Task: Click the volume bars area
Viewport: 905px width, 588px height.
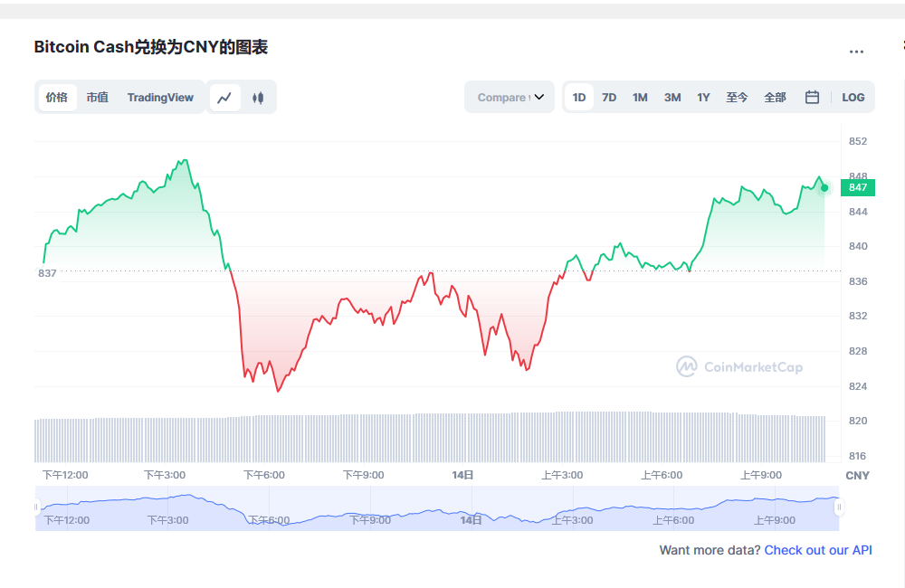Action: (x=430, y=438)
